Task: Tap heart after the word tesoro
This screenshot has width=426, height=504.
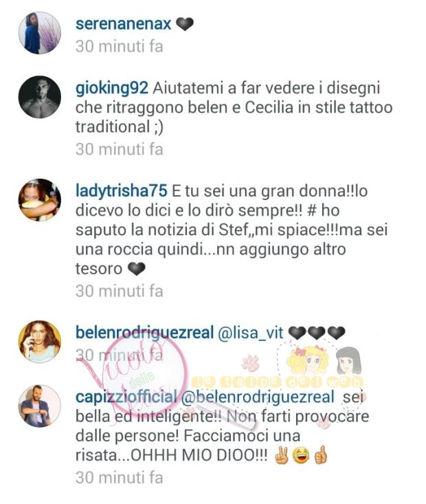Action: pos(137,269)
